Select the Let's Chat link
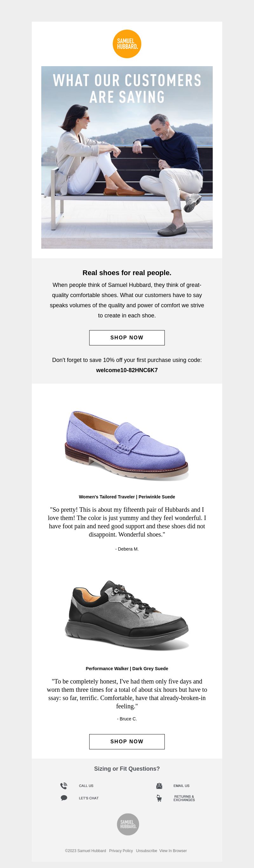The width and height of the screenshot is (254, 868). (89, 798)
